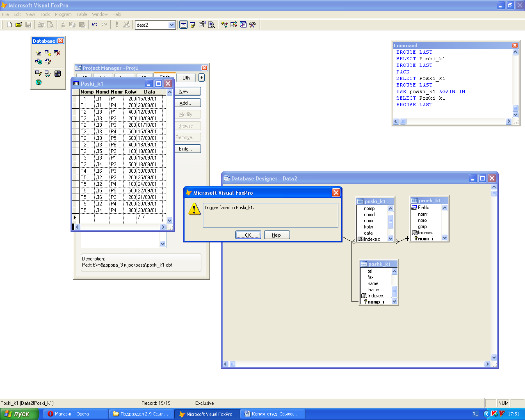Click the Save diskette toolbar icon
The width and height of the screenshot is (525, 420).
tap(28, 25)
